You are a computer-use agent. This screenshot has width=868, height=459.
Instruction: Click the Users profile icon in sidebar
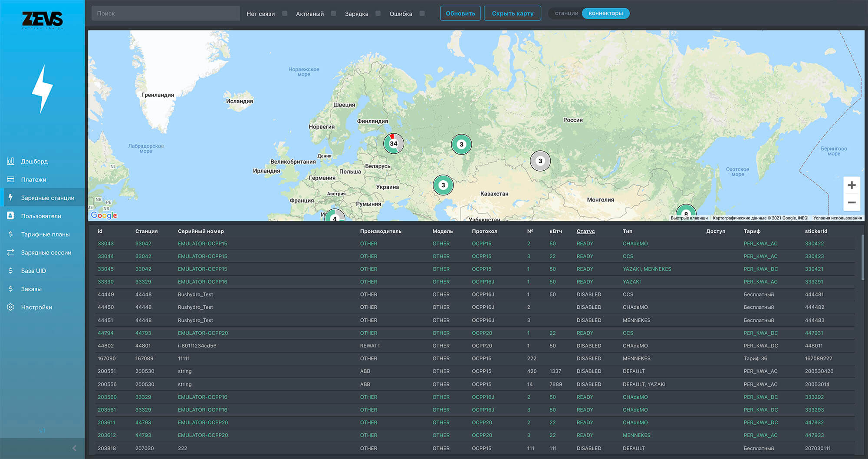pyautogui.click(x=10, y=216)
